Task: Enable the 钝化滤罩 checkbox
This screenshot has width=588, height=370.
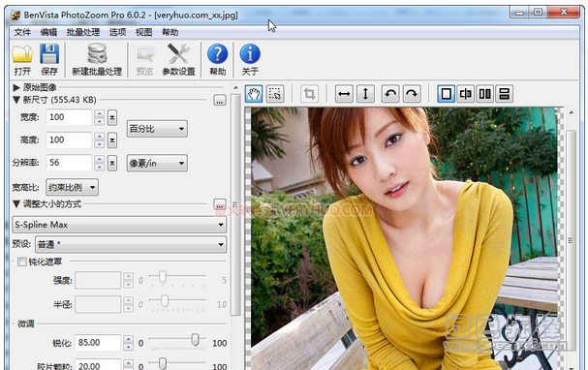Action: tap(22, 262)
